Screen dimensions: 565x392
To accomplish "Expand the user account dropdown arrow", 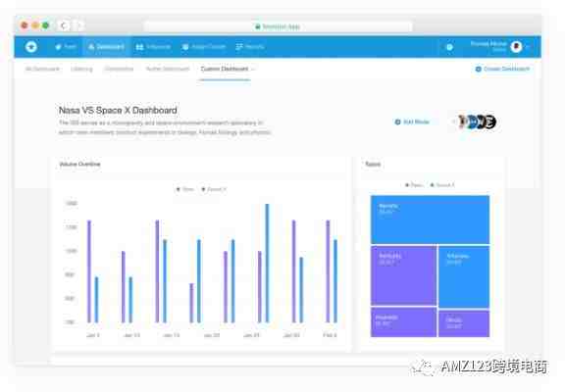I will click(527, 47).
